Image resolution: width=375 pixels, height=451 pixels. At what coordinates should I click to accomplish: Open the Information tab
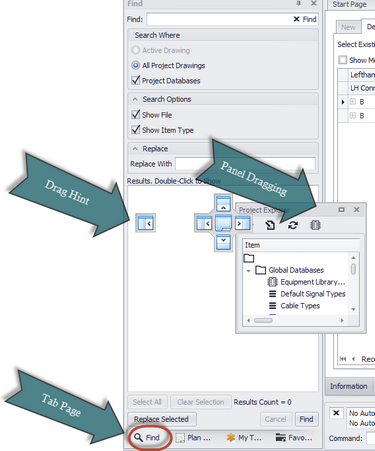pos(349,386)
